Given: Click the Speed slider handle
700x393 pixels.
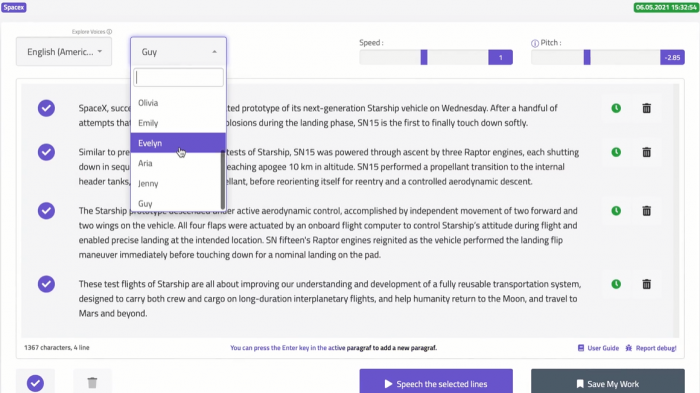Looking at the screenshot, I should tap(424, 57).
